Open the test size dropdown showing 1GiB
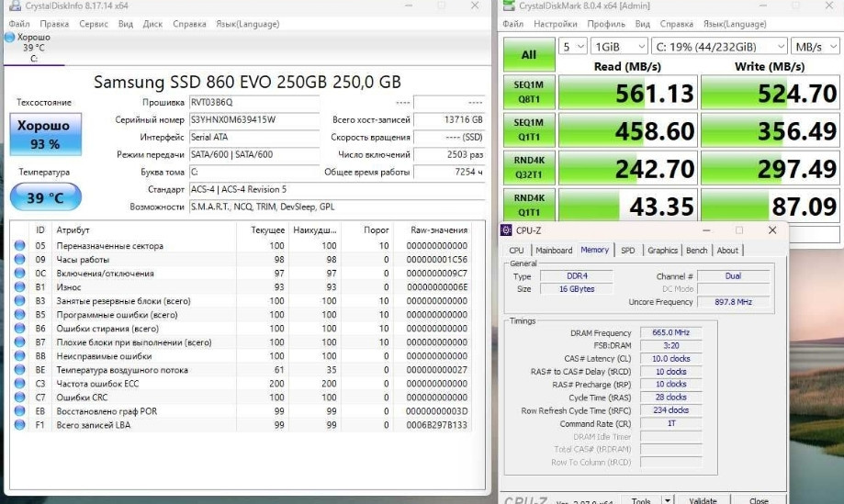 tap(619, 47)
